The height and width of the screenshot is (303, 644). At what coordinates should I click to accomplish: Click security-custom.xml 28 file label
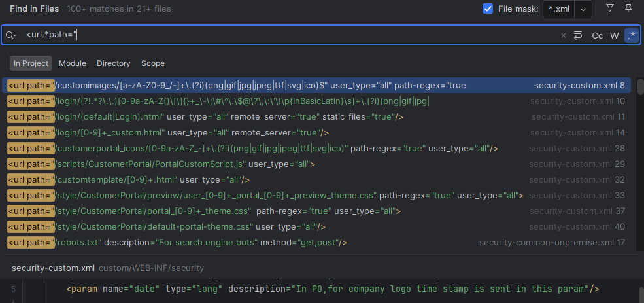(x=577, y=149)
